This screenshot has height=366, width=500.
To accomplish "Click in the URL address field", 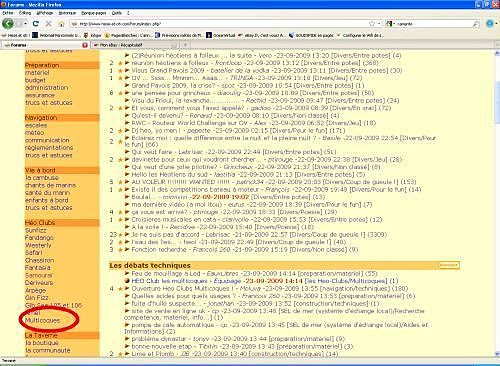I will (x=220, y=24).
